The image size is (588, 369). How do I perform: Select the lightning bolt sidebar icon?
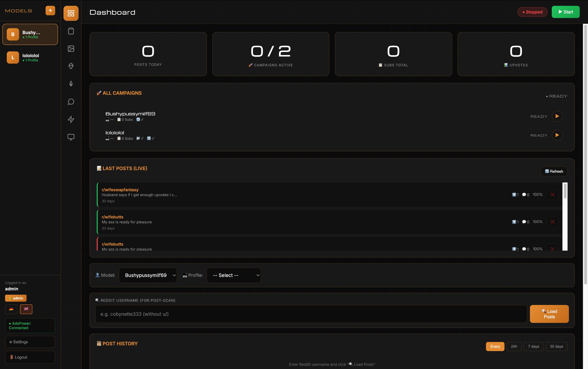[71, 119]
